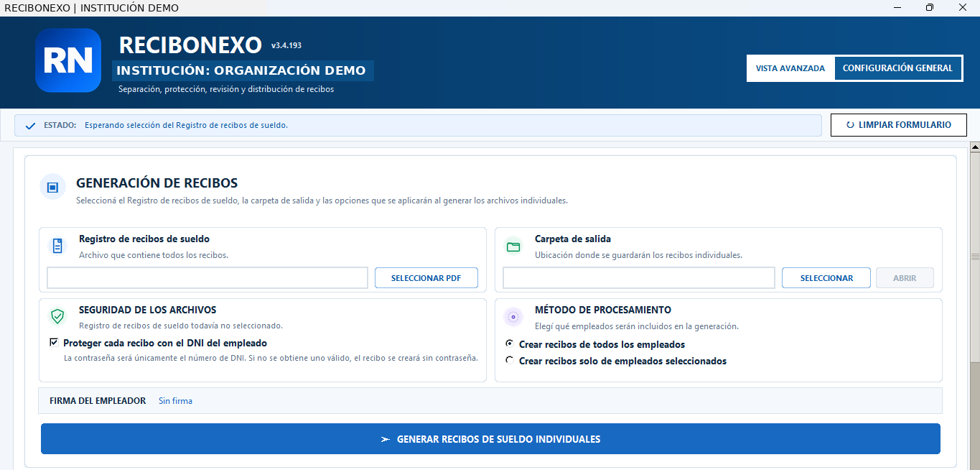Click the Sin firma link
The image size is (980, 470).
[x=175, y=401]
